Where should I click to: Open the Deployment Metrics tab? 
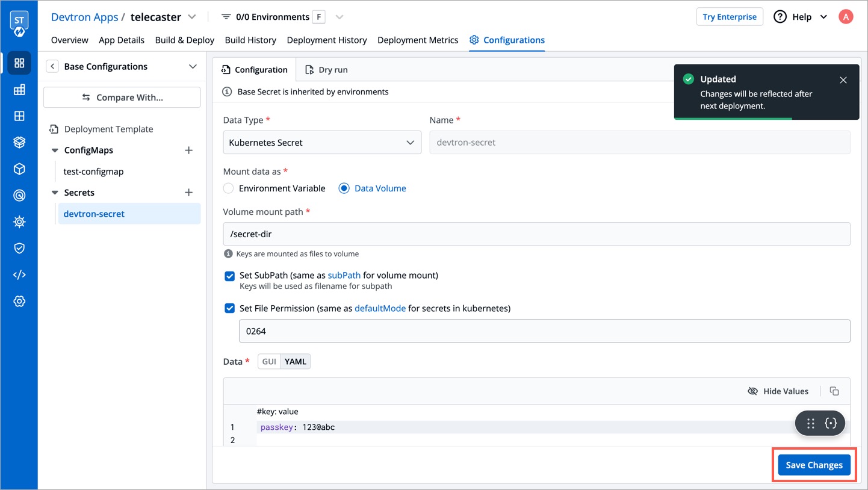click(x=418, y=40)
